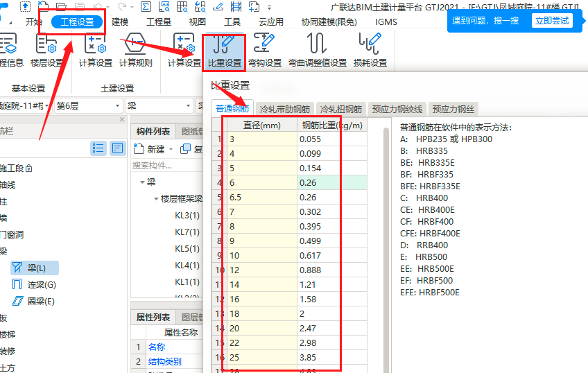
Task: Select KL3(1) beam in component list
Action: pos(187,216)
